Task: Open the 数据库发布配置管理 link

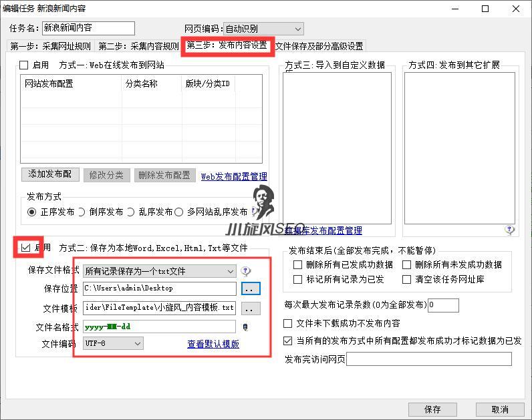Action: [323, 231]
